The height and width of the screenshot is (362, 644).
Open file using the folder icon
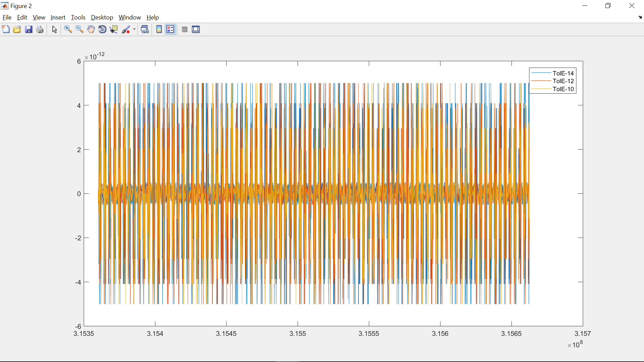(17, 29)
